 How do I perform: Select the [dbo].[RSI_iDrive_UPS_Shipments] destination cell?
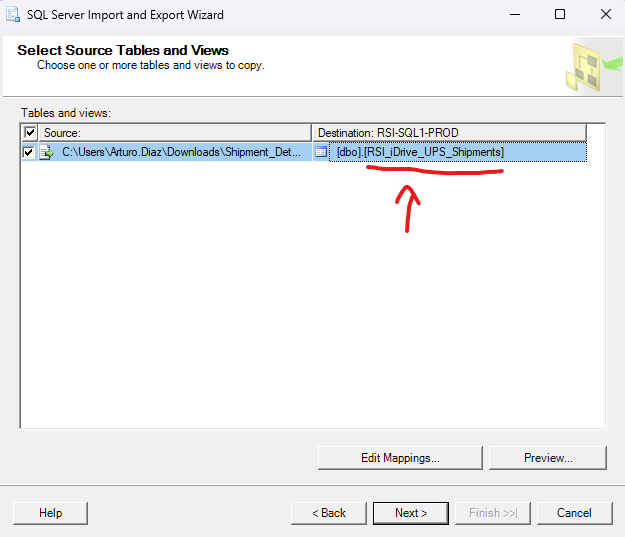[x=420, y=152]
